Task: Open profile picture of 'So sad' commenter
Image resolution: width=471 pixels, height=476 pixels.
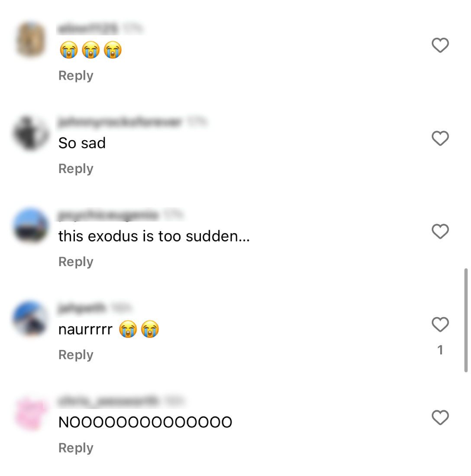Action: (31, 133)
